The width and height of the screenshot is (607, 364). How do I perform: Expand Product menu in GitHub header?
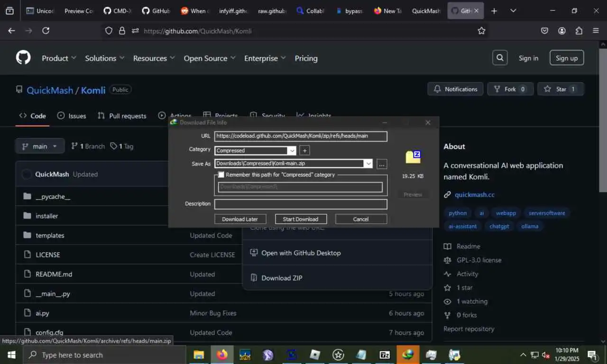(x=59, y=58)
